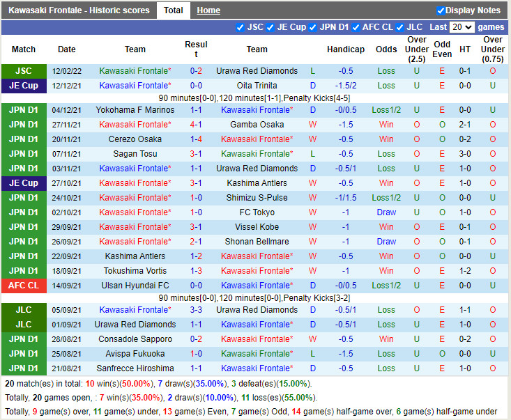Click the JE Cup badge dated 12/12/21
Viewport: 511px width, 420px height.
(24, 86)
